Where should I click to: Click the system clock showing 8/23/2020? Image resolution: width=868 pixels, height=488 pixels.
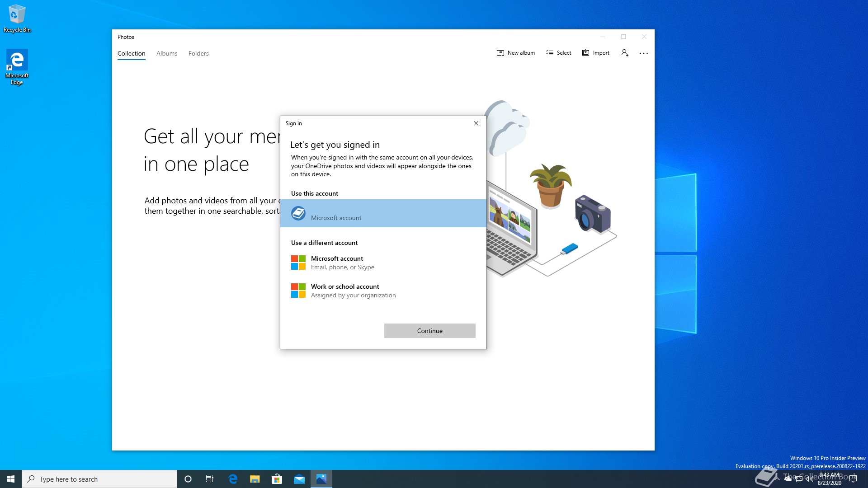pos(830,479)
